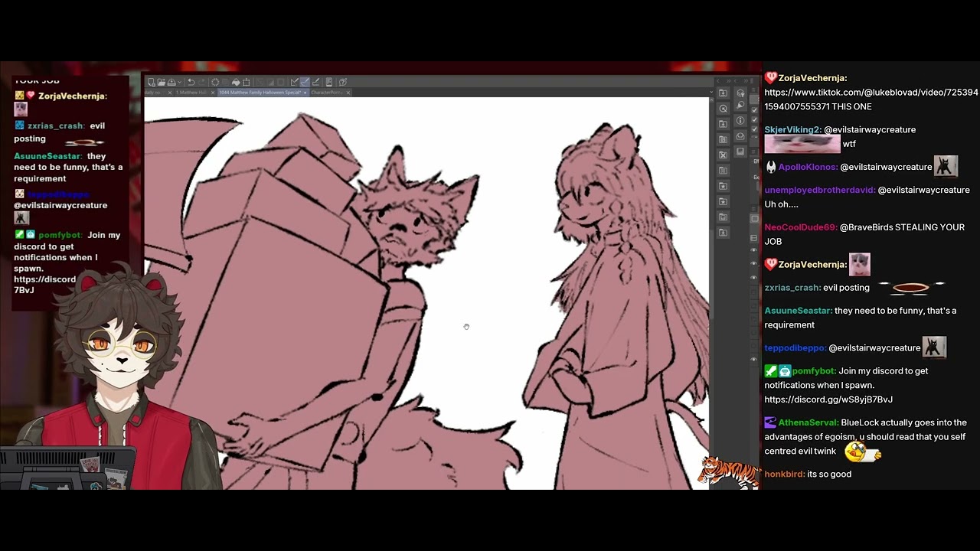Click the red heart badge beside top ZorjaVechernja
The image size is (980, 551).
coord(771,78)
